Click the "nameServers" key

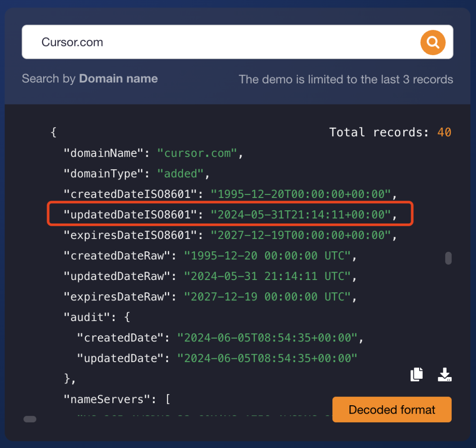click(x=107, y=399)
